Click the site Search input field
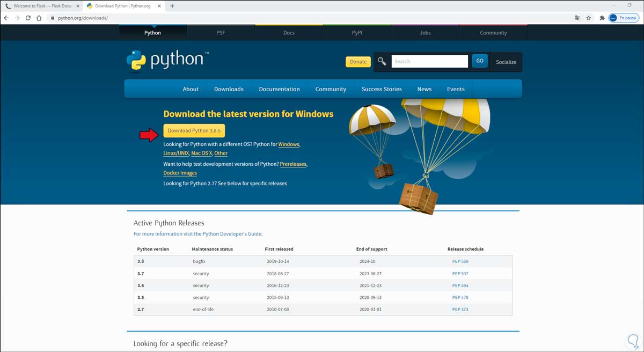644x352 pixels. 429,61
